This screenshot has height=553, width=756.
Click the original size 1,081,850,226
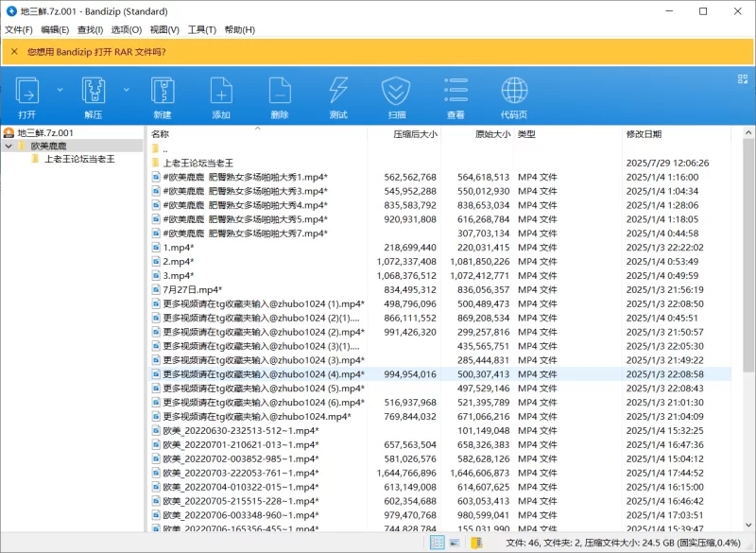tap(480, 261)
